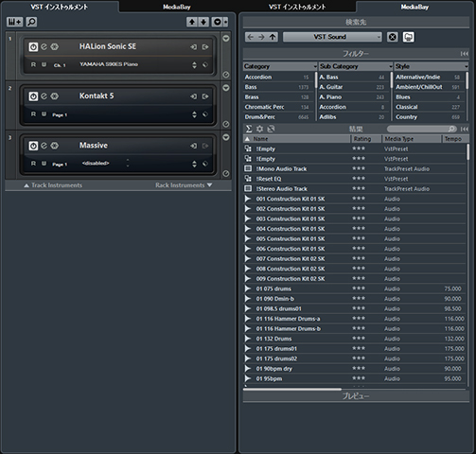The width and height of the screenshot is (476, 454).
Task: Open Kontakt 5 preset browser arrows
Action: tap(194, 114)
